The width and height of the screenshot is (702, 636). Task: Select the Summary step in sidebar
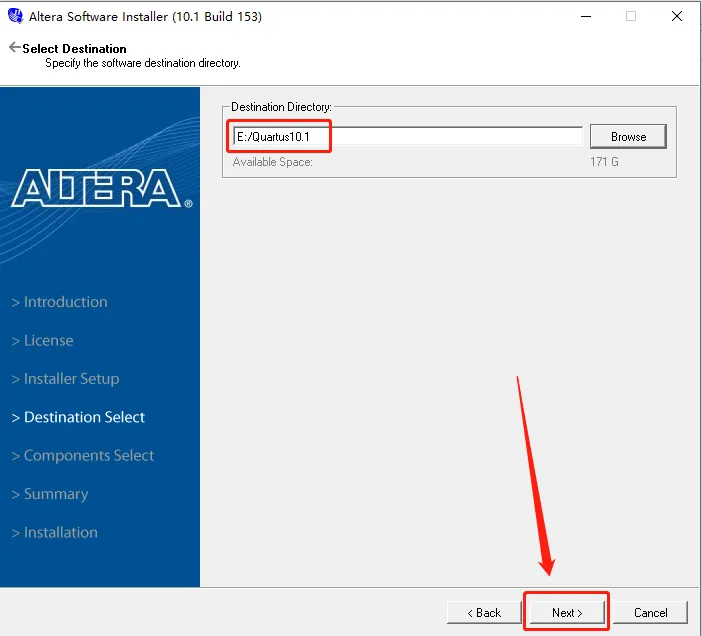50,494
